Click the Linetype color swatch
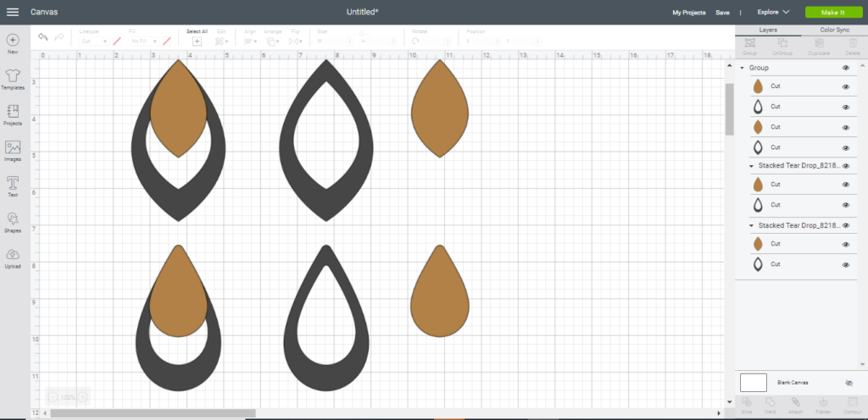 (x=117, y=41)
